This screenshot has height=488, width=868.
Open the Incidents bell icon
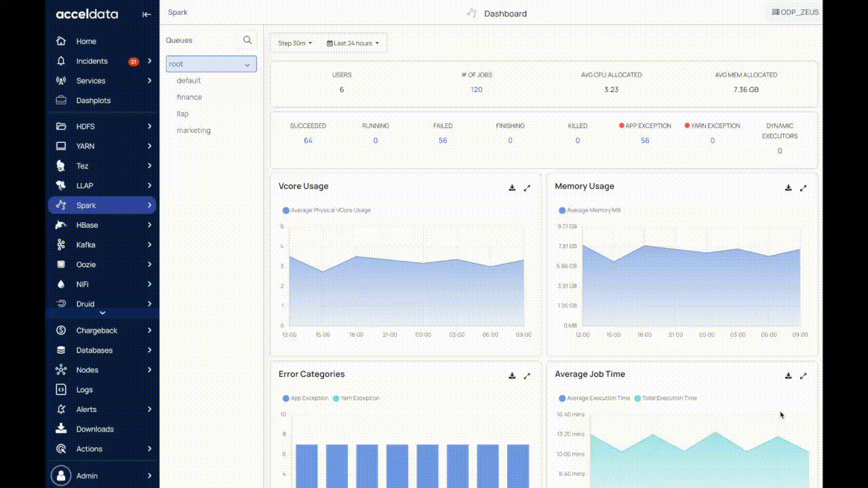pos(61,61)
